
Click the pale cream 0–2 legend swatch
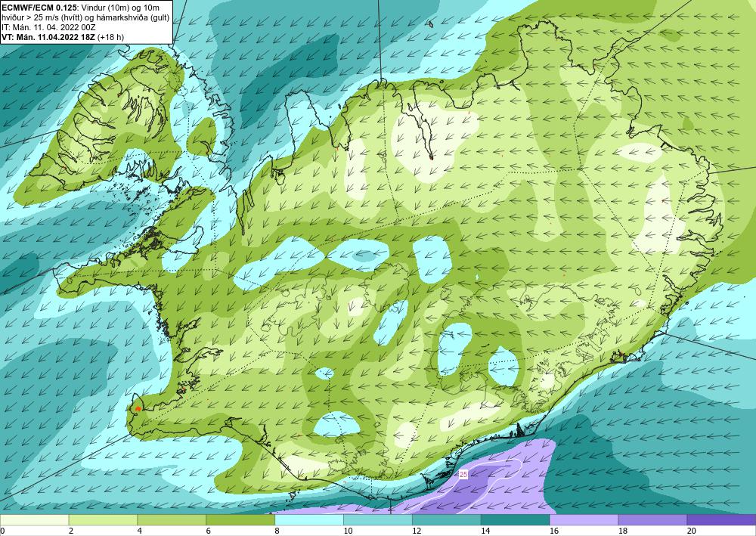[x=34, y=519]
